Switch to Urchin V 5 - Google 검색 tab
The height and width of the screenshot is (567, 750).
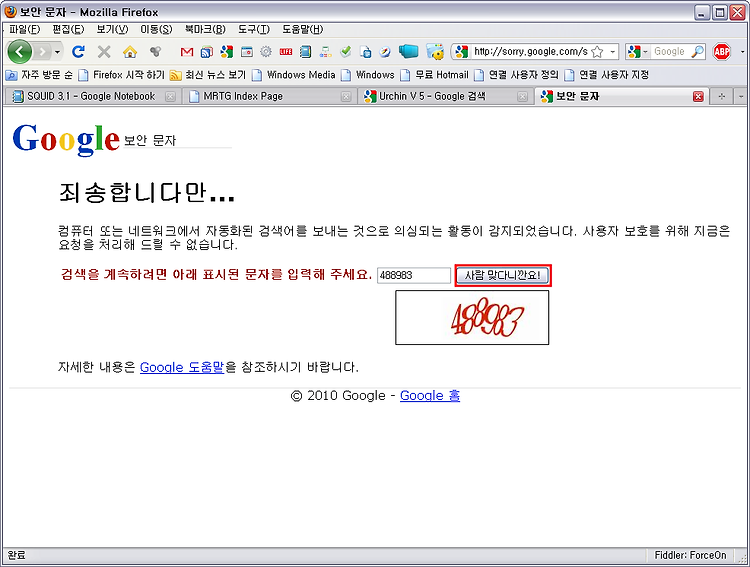pyautogui.click(x=445, y=96)
